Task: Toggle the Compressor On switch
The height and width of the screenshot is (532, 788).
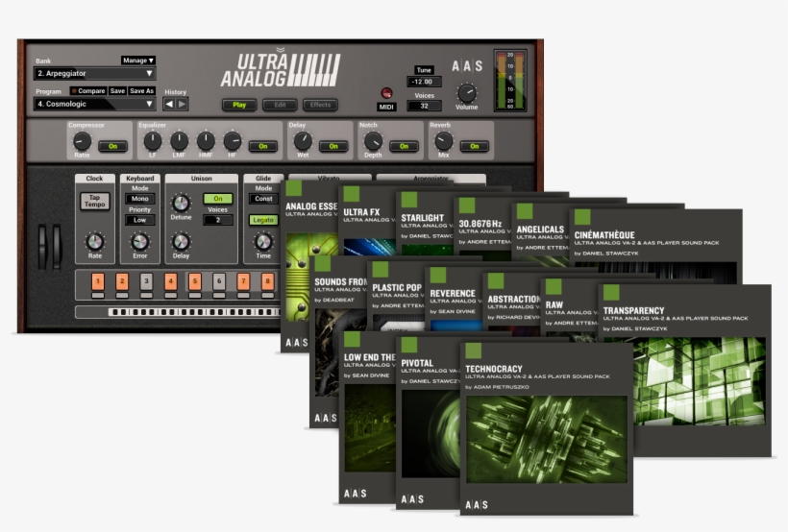Action: [112, 146]
